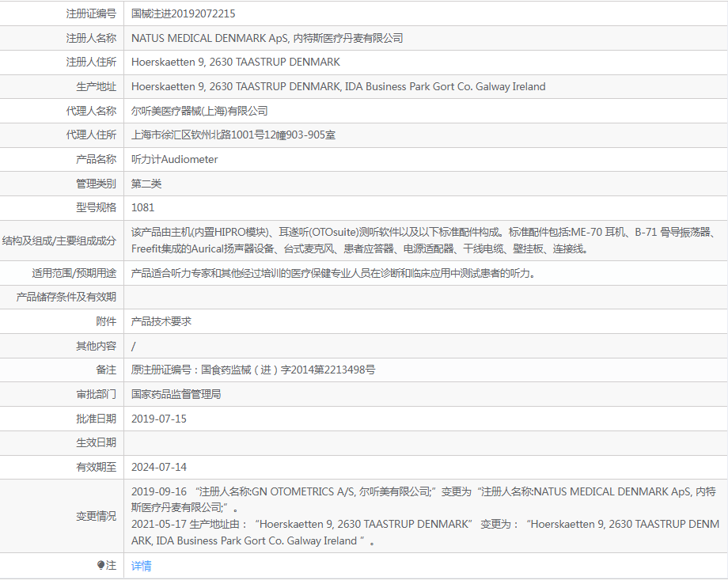Click the 审批部门 label

pos(96,394)
